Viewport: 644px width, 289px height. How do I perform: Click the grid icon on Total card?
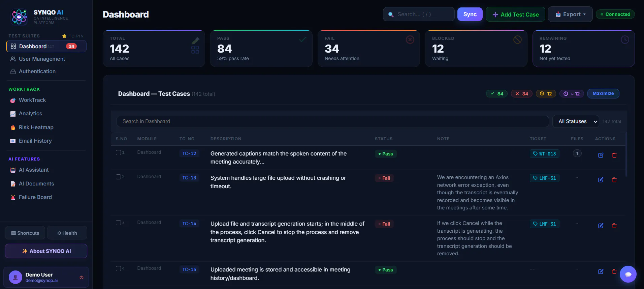coord(195,50)
